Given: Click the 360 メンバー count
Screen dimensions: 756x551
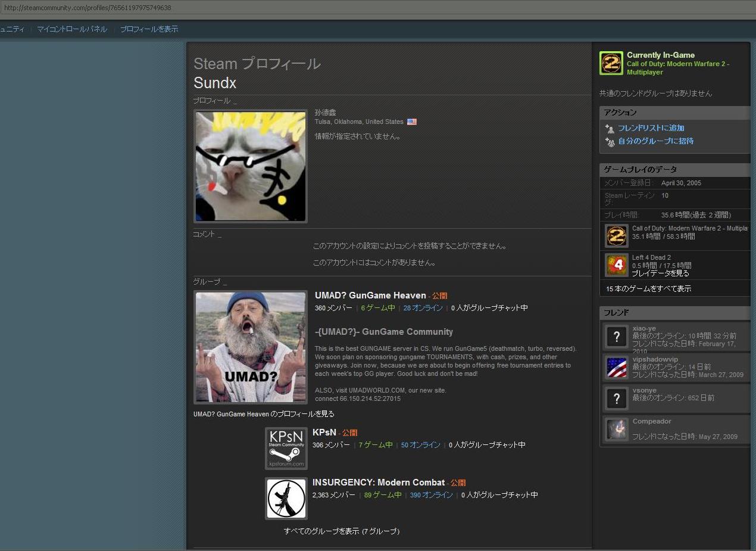Looking at the screenshot, I should 332,308.
